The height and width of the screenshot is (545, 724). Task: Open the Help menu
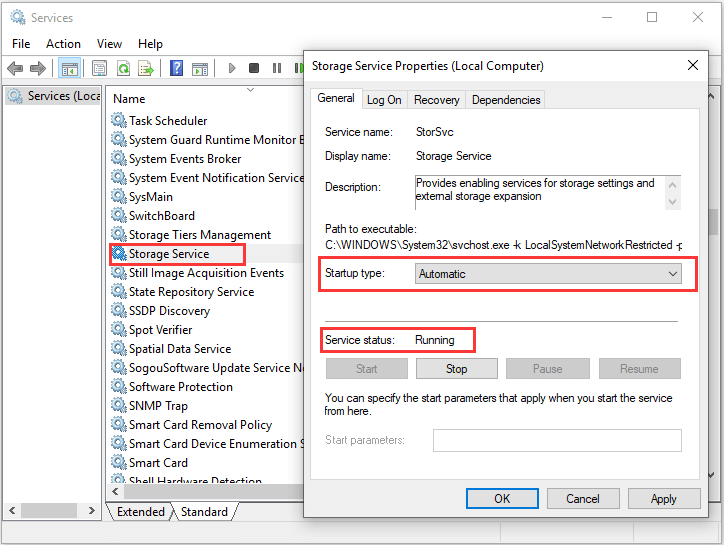pos(151,44)
